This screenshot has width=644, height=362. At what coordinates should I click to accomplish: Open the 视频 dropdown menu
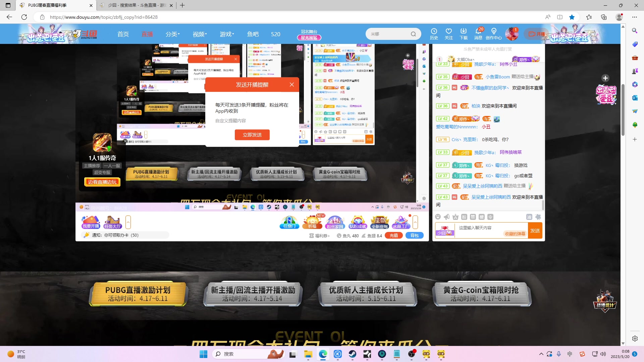tap(199, 34)
